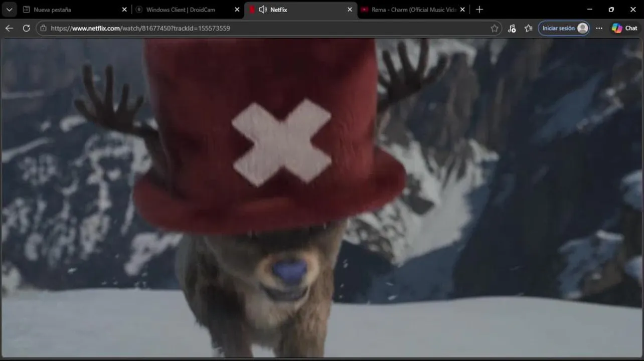This screenshot has height=361, width=644.
Task: Close the Windows Client DroidCam tab
Action: coord(237,10)
